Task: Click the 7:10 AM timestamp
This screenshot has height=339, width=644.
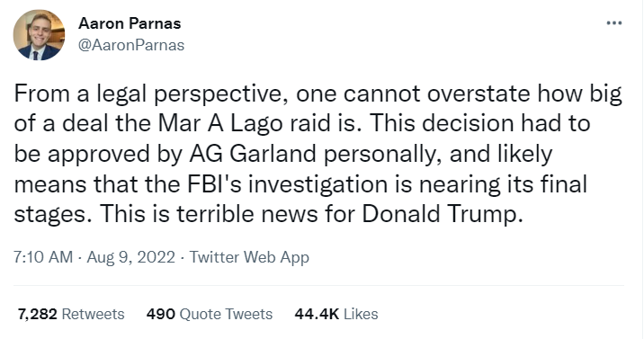Action: coord(43,257)
